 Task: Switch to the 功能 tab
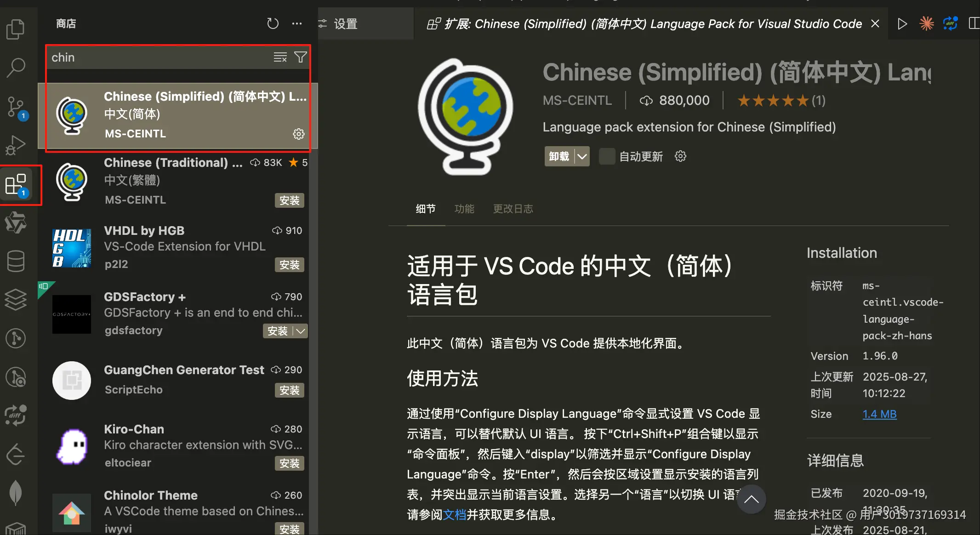tap(464, 209)
